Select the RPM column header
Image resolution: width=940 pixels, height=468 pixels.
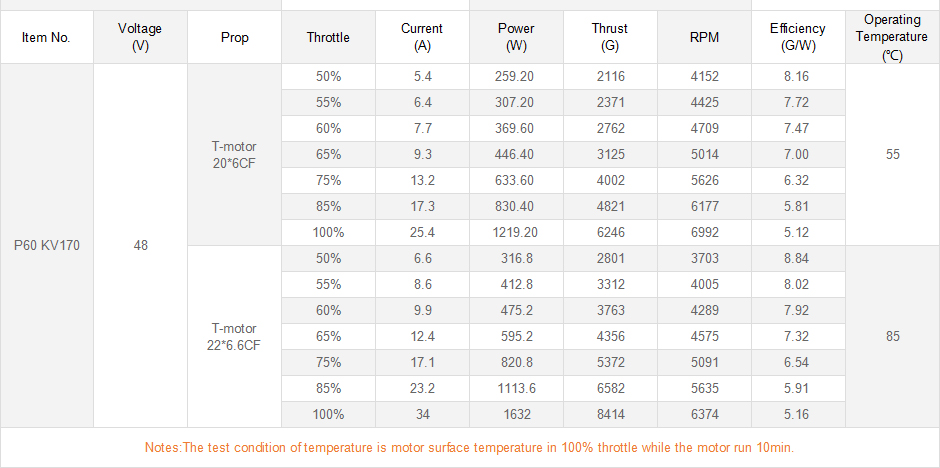[x=704, y=38]
